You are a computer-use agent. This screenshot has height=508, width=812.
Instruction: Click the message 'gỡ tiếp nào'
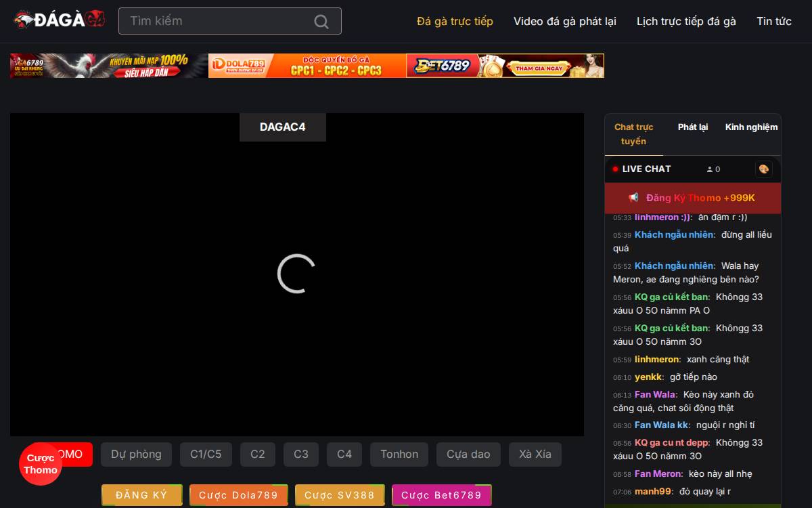coord(694,377)
